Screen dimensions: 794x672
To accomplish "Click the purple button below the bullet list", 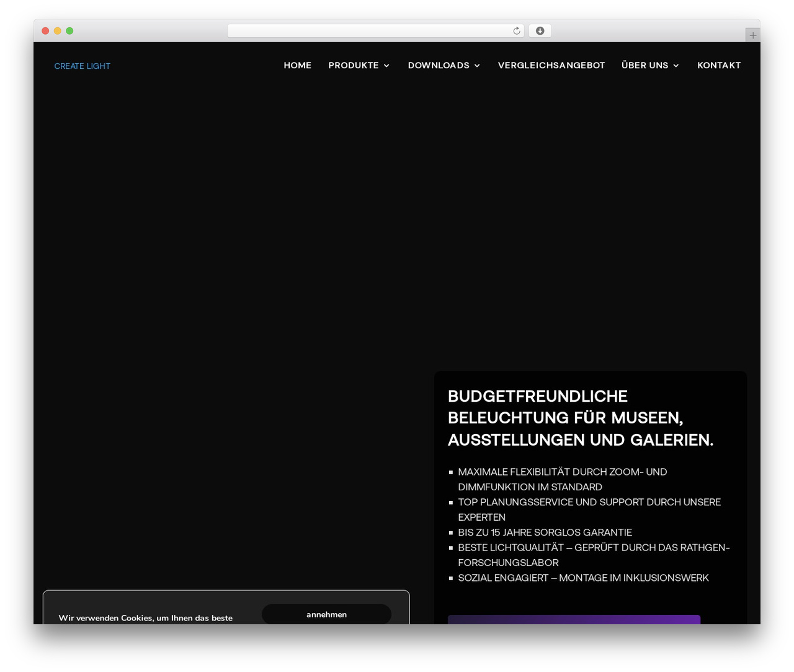I will click(574, 619).
